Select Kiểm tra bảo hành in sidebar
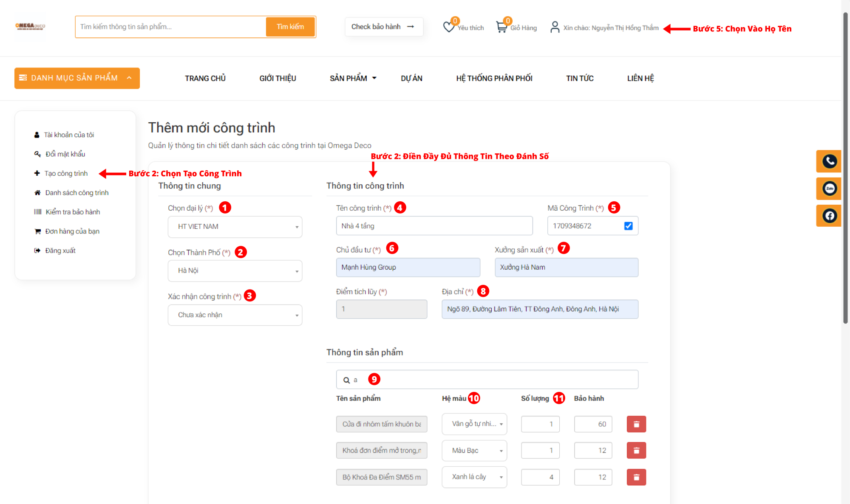This screenshot has width=850, height=504. coord(73,212)
